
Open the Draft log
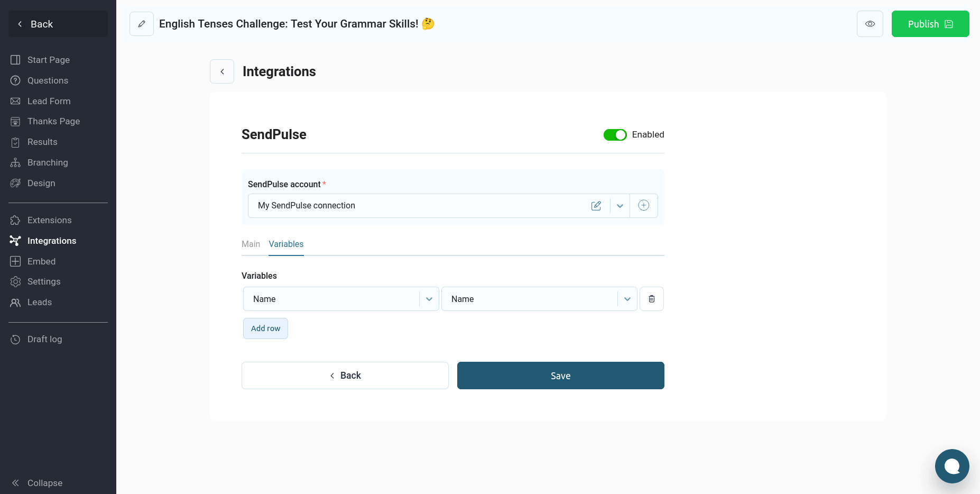(x=44, y=339)
